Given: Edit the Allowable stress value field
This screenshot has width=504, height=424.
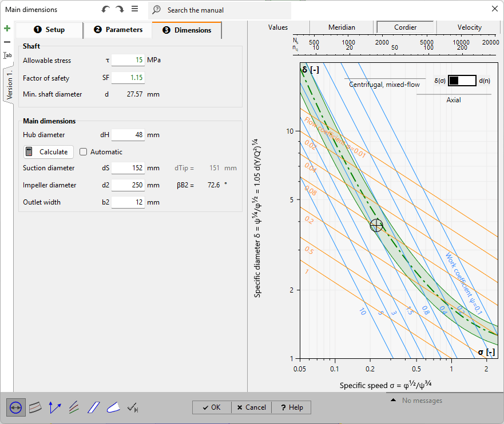Looking at the screenshot, I should 128,60.
